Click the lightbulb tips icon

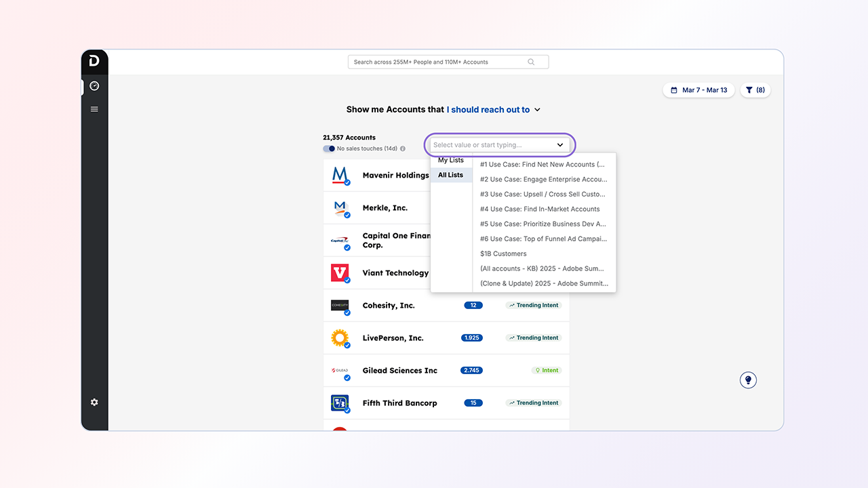coord(748,380)
